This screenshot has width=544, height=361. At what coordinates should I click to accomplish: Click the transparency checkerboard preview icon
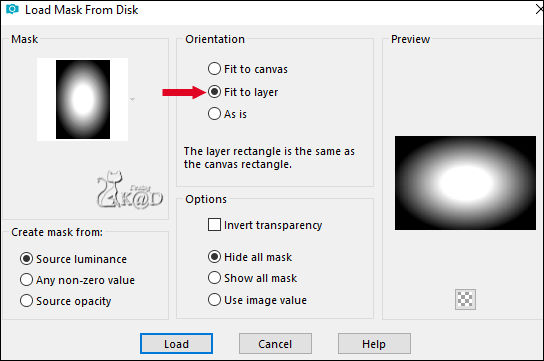click(x=465, y=299)
